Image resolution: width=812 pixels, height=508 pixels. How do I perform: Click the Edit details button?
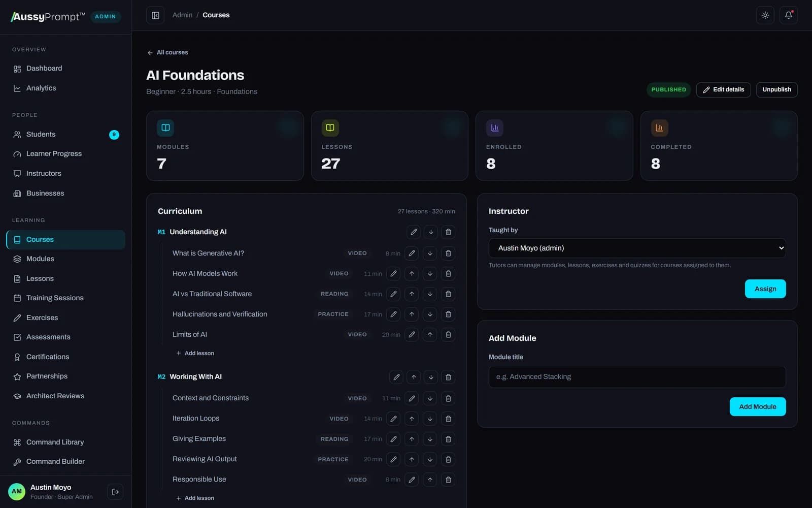pos(723,89)
